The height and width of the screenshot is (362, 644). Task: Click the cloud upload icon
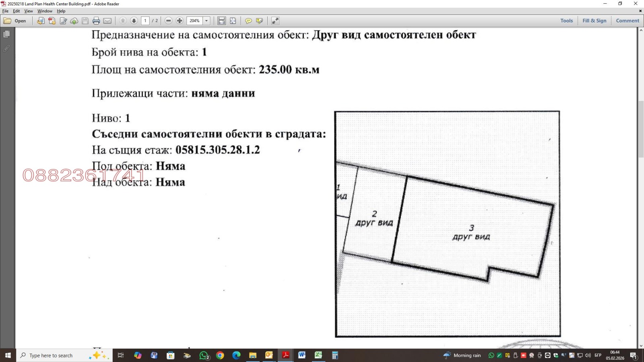(x=74, y=21)
